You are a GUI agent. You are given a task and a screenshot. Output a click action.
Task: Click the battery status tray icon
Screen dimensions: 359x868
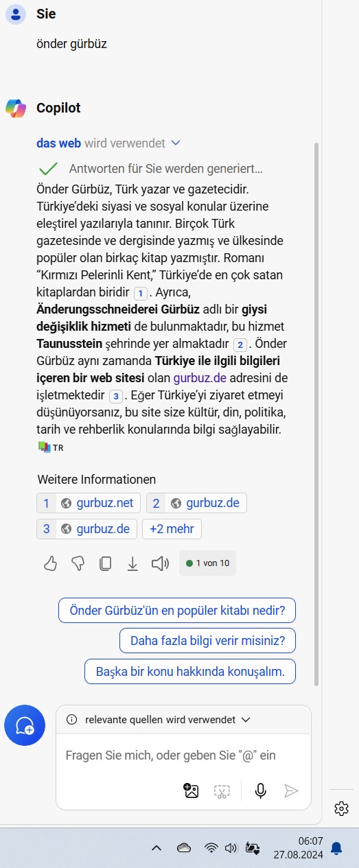coord(253,848)
